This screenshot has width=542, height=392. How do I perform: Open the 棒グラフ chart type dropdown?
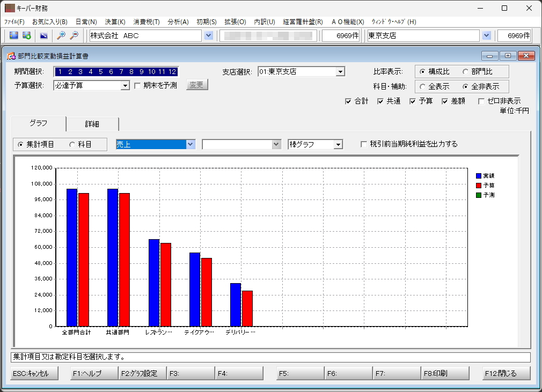(338, 144)
